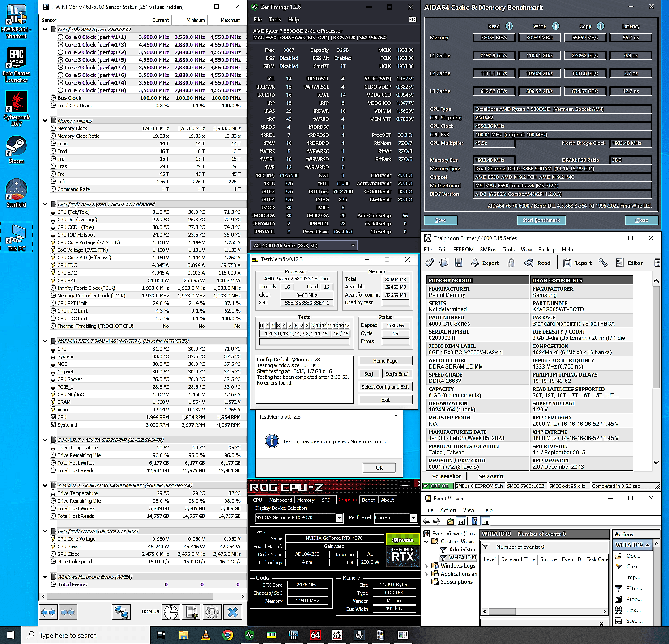Click the Thaiphoon Burner calculator icon
669x644 pixels.
pyautogui.click(x=657, y=263)
